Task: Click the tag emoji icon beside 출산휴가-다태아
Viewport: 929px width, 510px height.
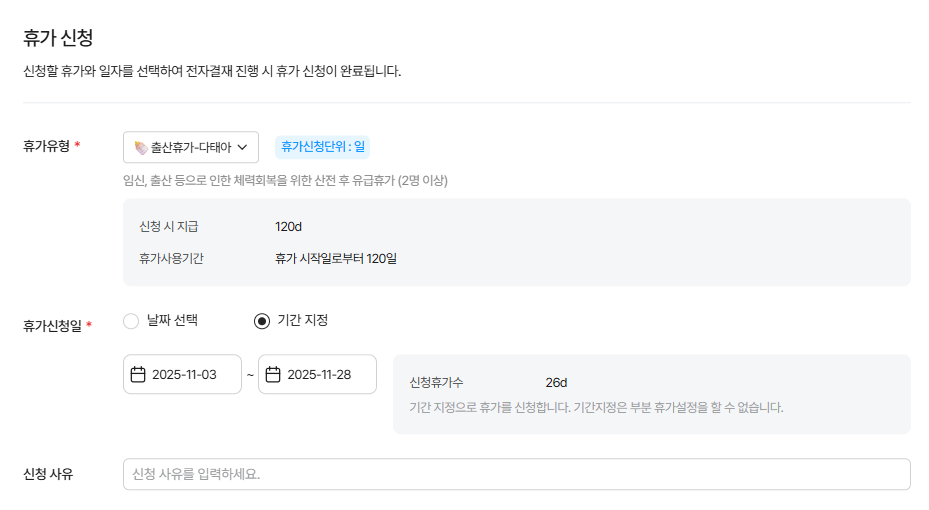Action: [x=140, y=147]
